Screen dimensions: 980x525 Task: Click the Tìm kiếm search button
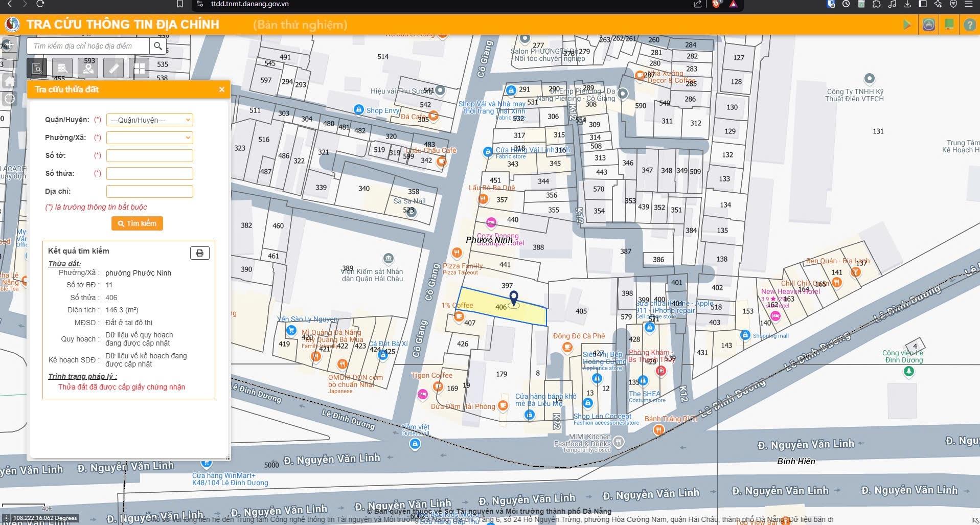point(137,223)
